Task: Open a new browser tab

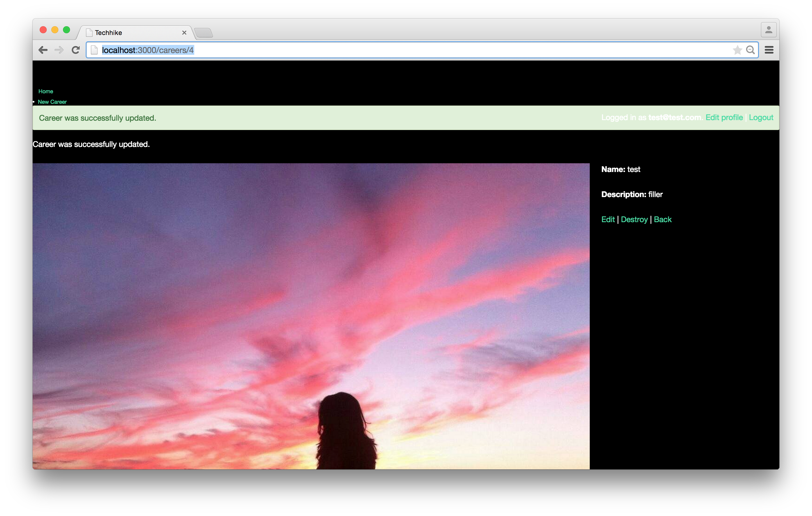Action: pyautogui.click(x=204, y=33)
